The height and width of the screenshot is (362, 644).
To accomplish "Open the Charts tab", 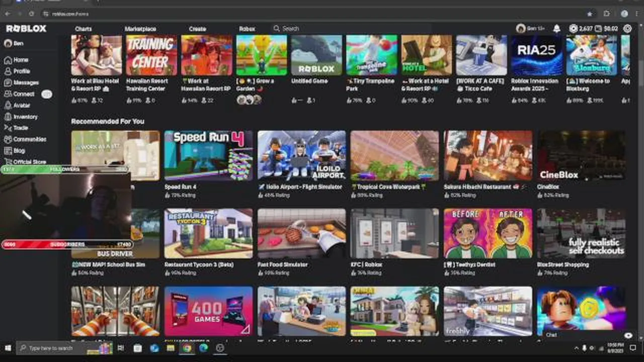I will pyautogui.click(x=84, y=29).
